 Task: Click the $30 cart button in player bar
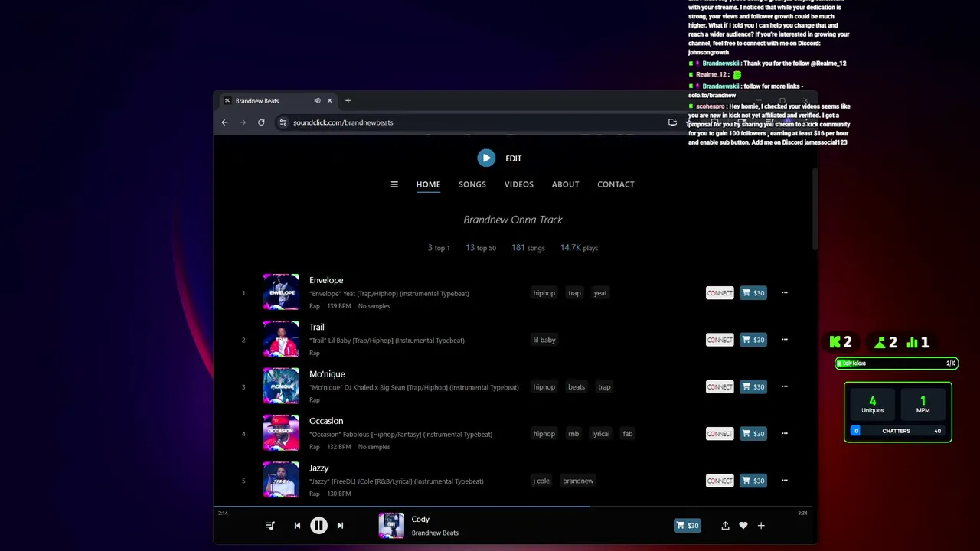(688, 526)
